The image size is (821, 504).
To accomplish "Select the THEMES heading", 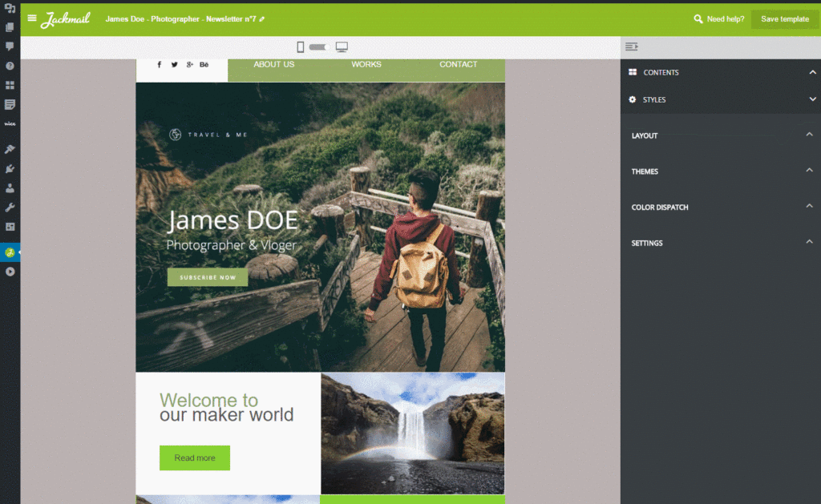I will [x=645, y=171].
